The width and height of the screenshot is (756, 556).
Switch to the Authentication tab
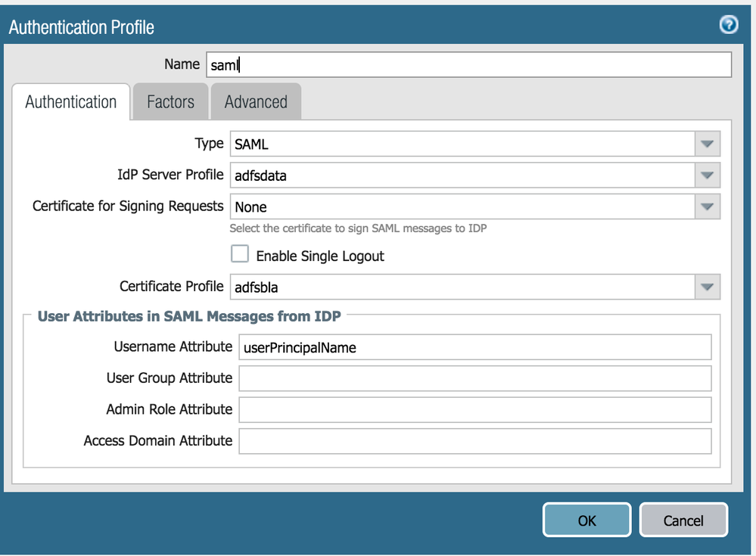tap(71, 102)
